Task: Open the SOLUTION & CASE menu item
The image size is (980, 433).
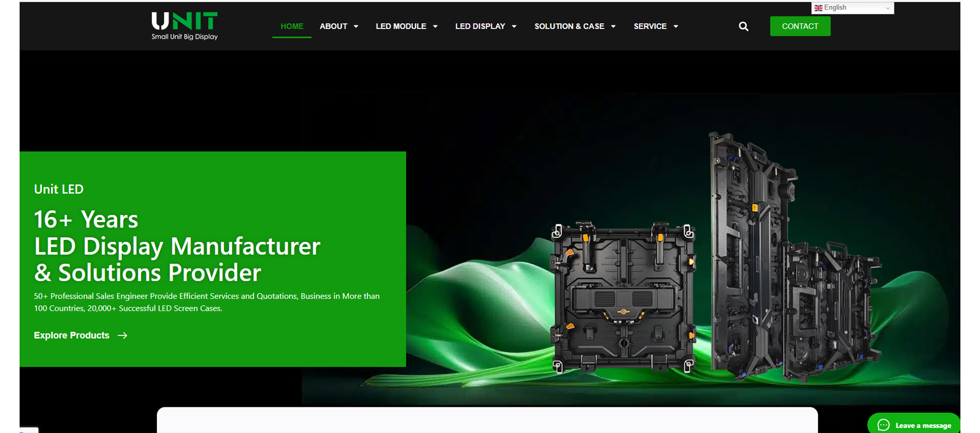Action: [x=569, y=26]
